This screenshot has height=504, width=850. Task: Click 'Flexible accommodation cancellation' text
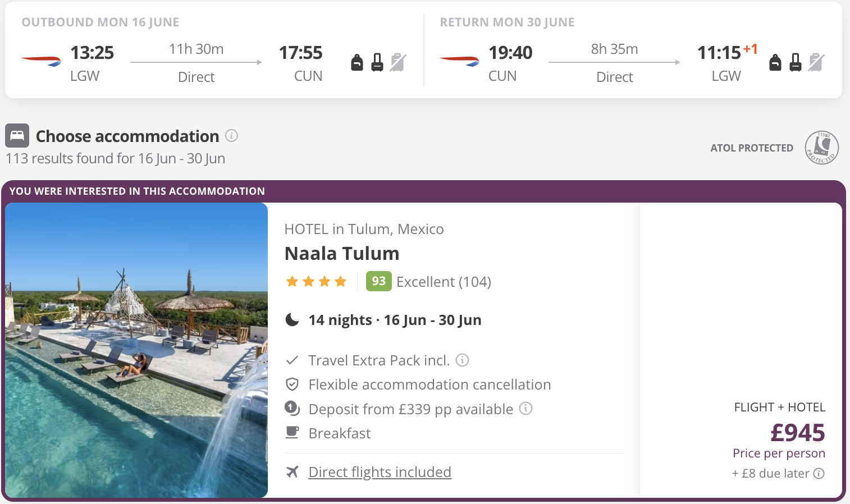[429, 384]
